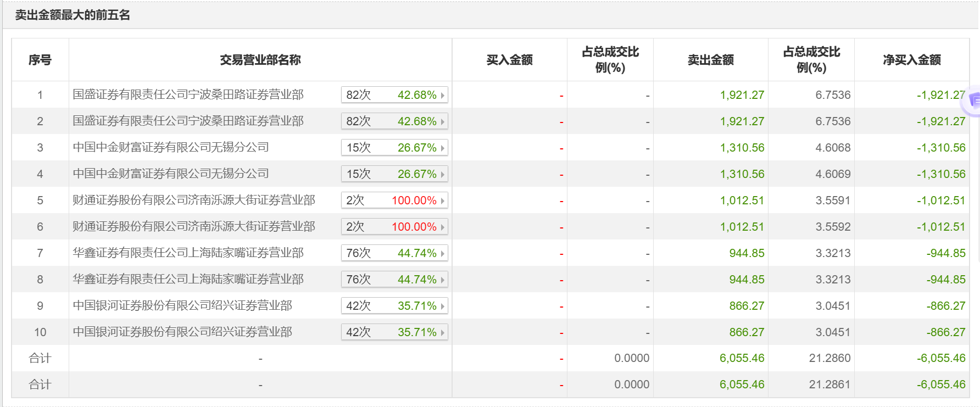Click the 卖出金额 column header
The width and height of the screenshot is (980, 407).
[711, 60]
